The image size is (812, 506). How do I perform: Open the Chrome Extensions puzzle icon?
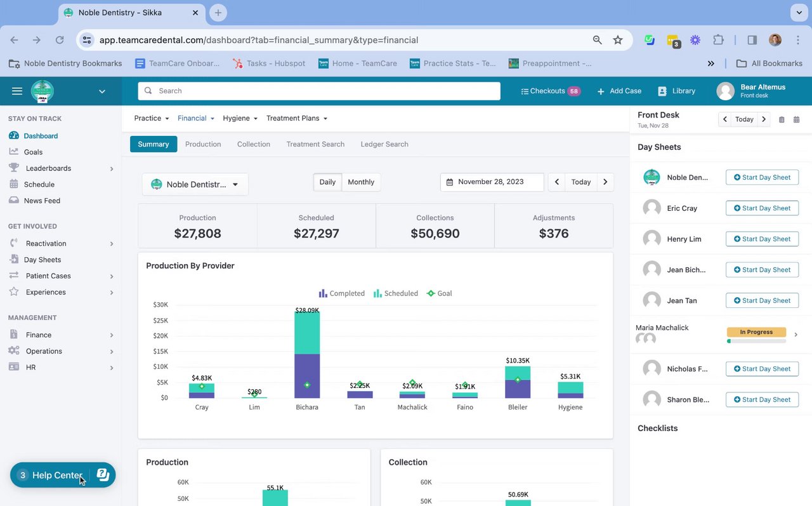click(718, 40)
